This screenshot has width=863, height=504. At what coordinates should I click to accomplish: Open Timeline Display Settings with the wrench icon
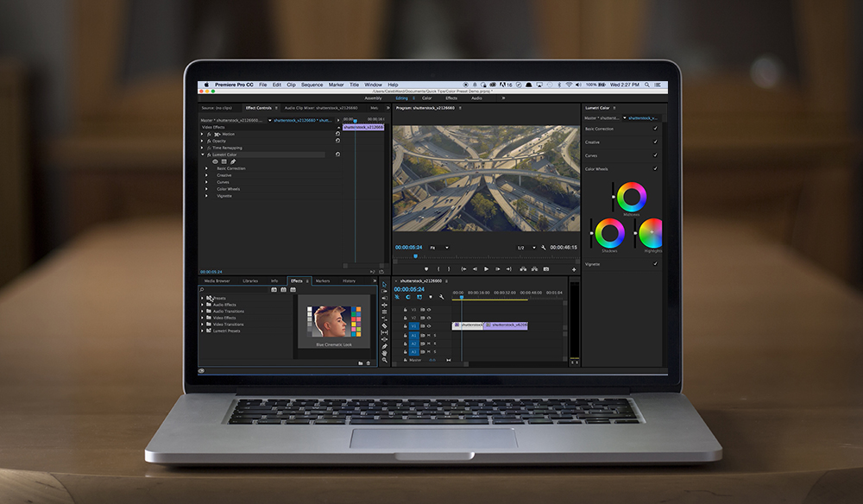pyautogui.click(x=442, y=298)
